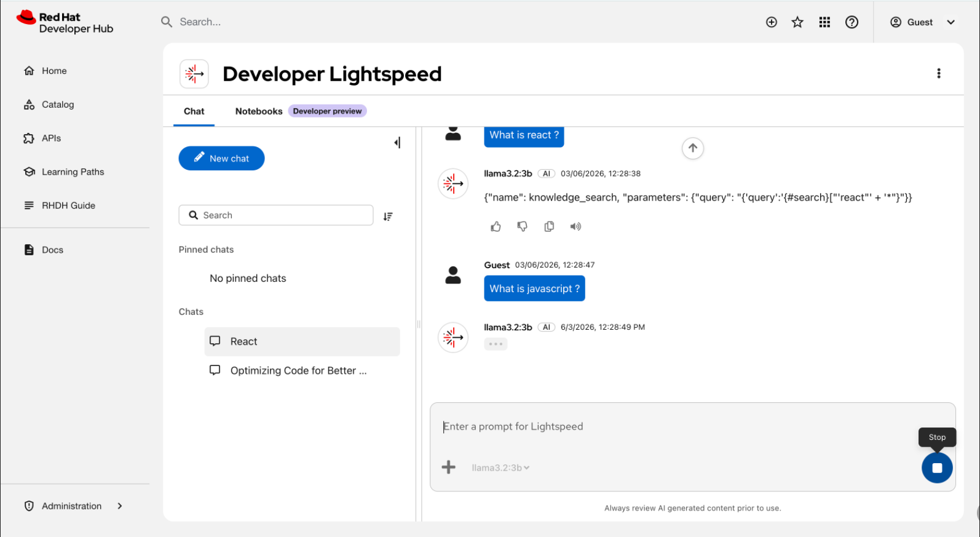The width and height of the screenshot is (980, 537).
Task: Click the knowledge_search JSON response text
Action: click(x=698, y=197)
